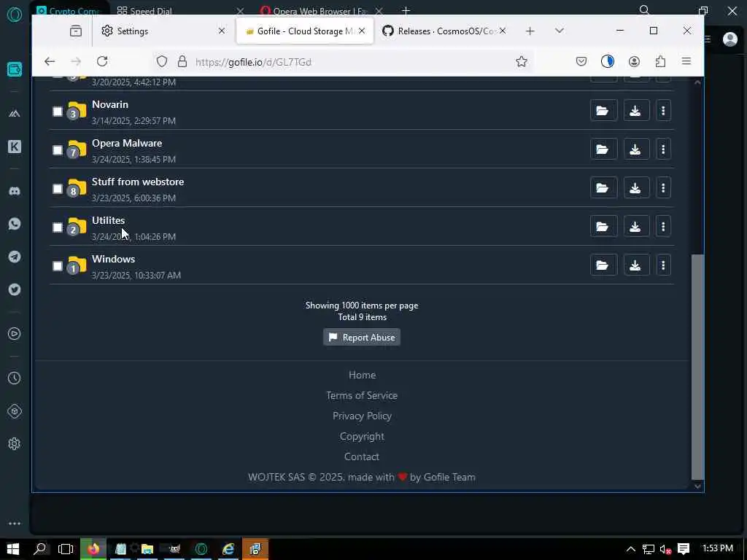Open more options for Windows folder
This screenshot has height=560, width=747.
pyautogui.click(x=662, y=265)
